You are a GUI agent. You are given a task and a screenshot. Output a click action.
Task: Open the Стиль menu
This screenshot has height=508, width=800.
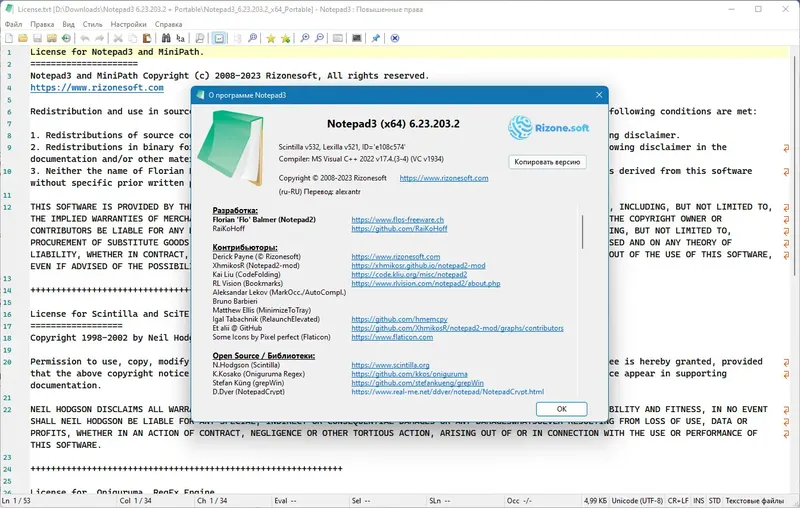(92, 24)
